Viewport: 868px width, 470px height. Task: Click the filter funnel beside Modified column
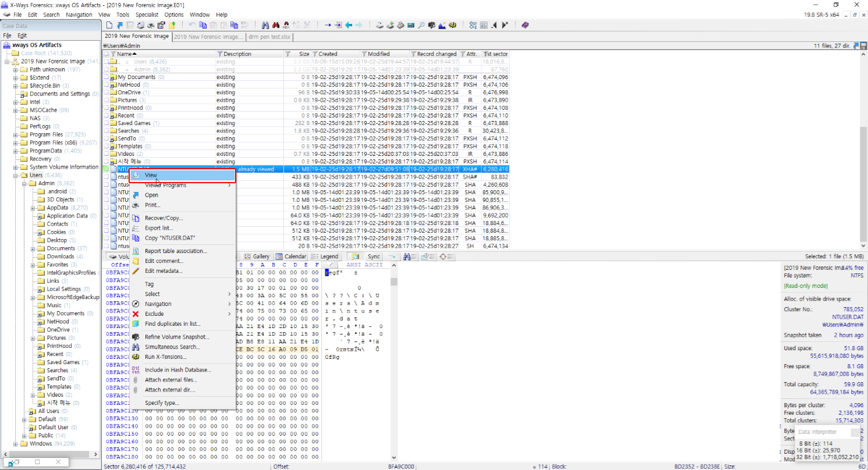click(364, 54)
